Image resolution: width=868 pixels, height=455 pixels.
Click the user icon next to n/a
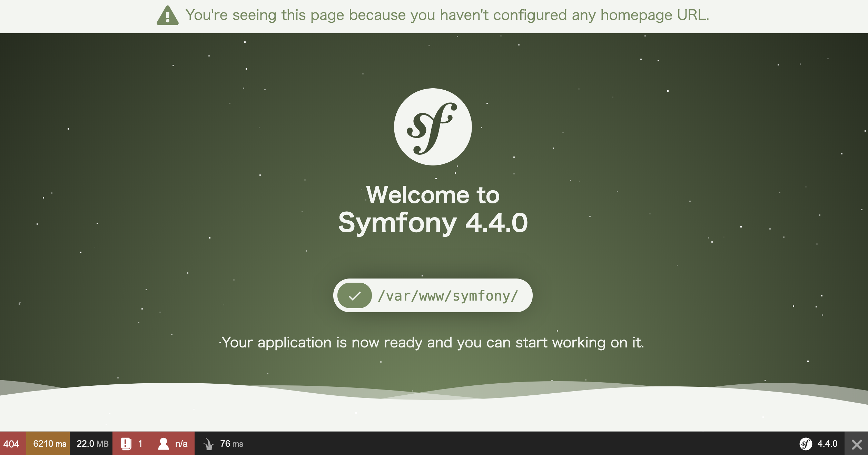point(164,444)
